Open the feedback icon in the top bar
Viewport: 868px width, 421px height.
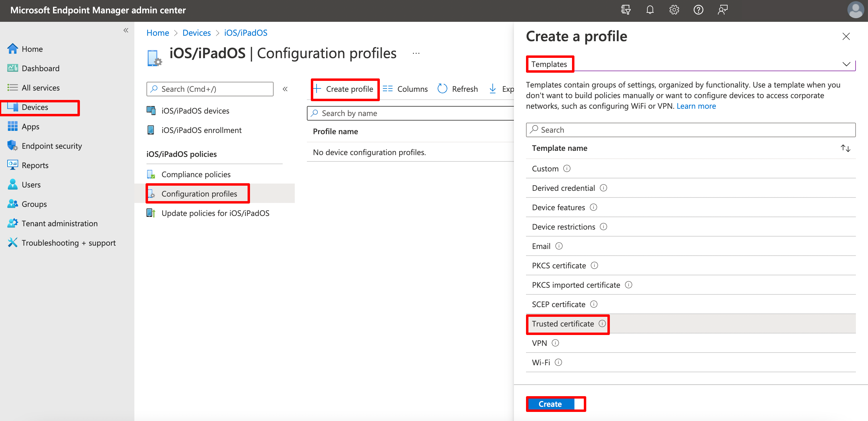722,10
